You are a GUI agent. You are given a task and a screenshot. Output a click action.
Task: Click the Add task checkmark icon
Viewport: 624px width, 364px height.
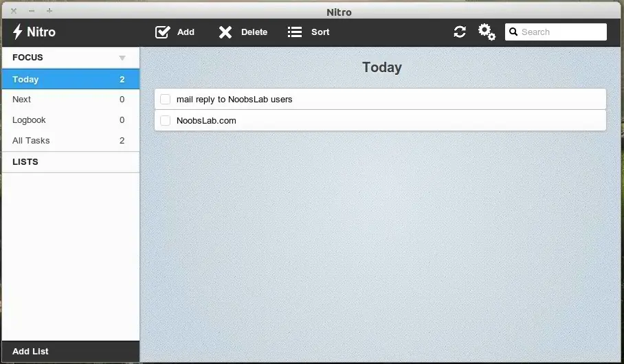[163, 32]
